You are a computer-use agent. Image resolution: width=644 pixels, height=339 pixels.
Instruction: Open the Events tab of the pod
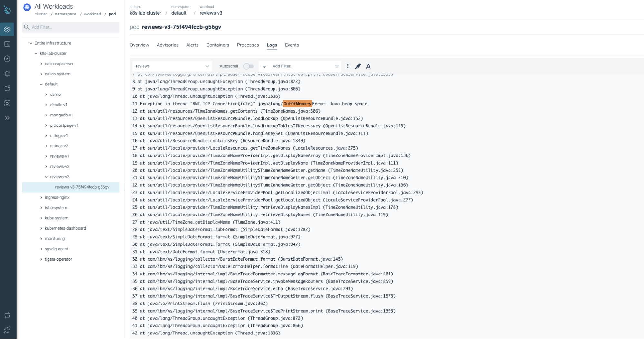pyautogui.click(x=292, y=45)
